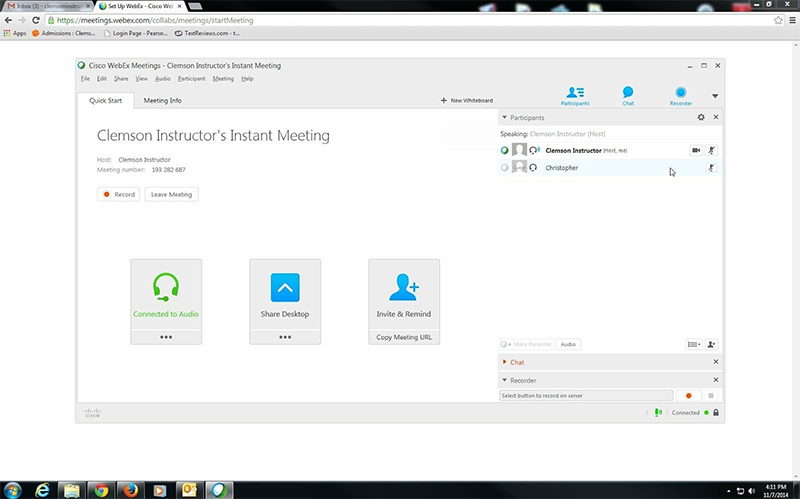
Task: Mute Christopher's microphone
Action: coord(711,167)
